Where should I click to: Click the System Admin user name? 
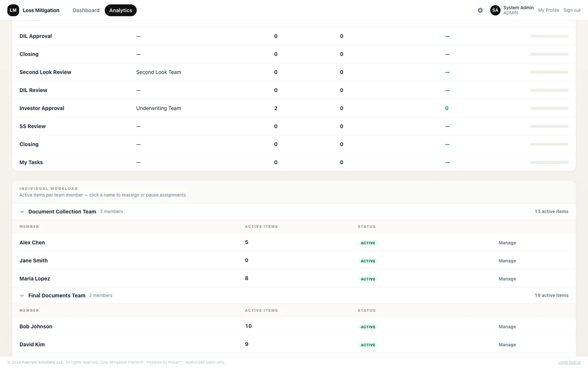click(519, 7)
